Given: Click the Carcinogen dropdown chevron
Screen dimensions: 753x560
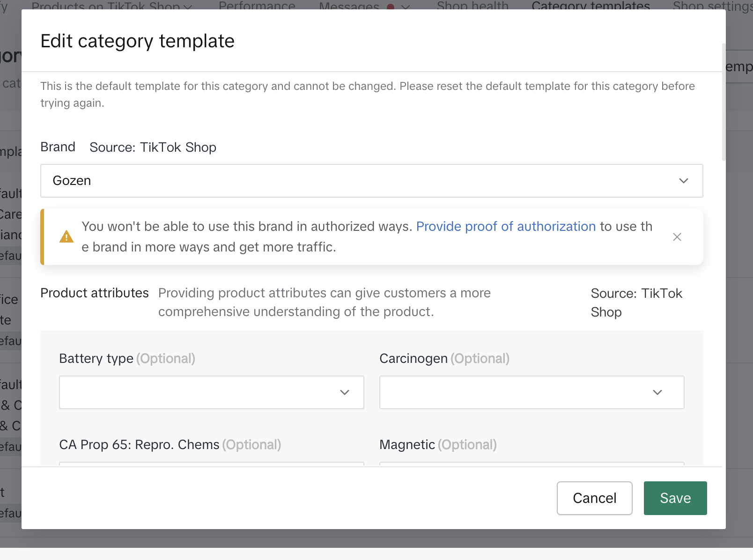Looking at the screenshot, I should [657, 392].
